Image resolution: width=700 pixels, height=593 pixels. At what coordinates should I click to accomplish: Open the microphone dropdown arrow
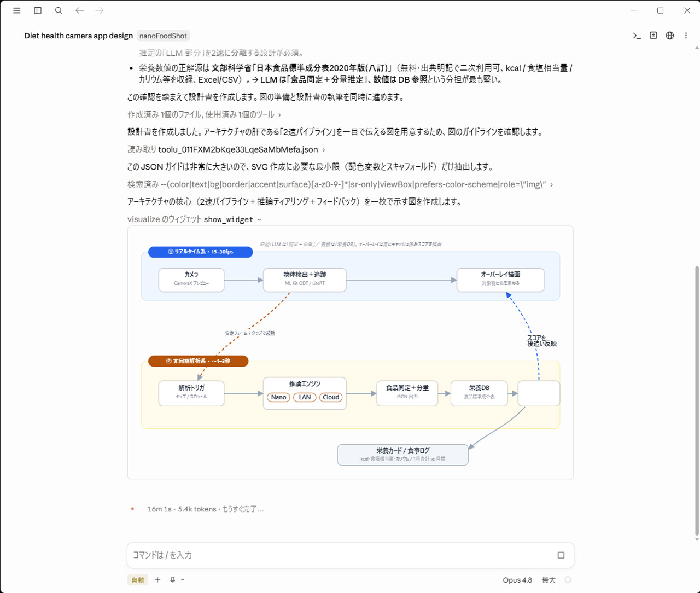(183, 580)
